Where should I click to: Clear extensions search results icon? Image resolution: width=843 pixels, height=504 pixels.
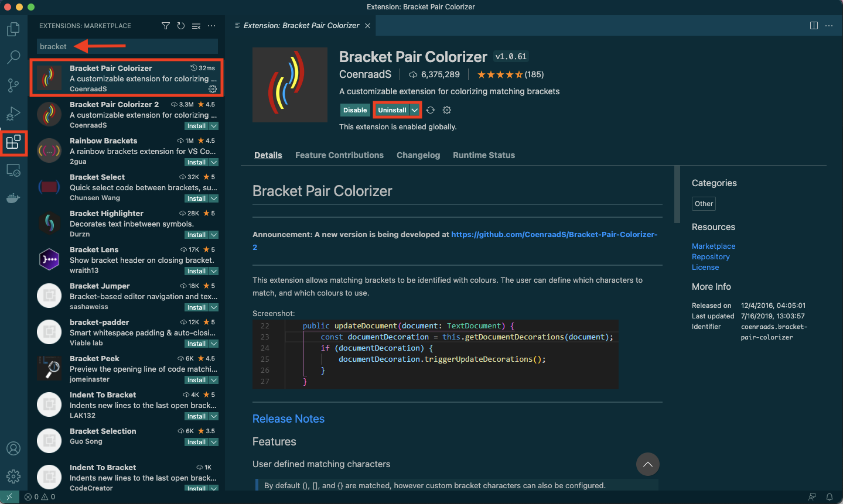196,26
